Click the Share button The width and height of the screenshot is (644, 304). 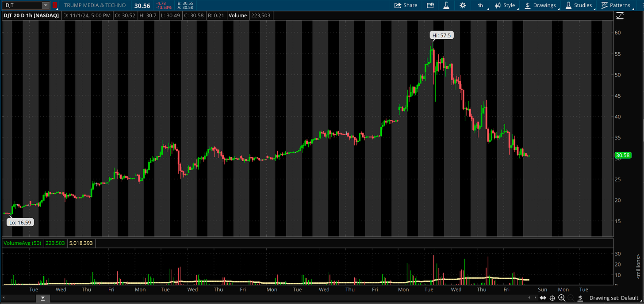pyautogui.click(x=406, y=5)
